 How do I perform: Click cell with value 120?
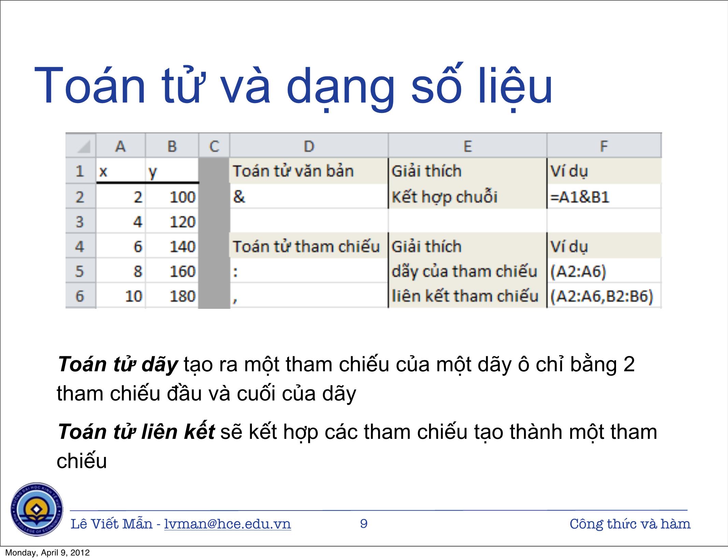(x=172, y=221)
